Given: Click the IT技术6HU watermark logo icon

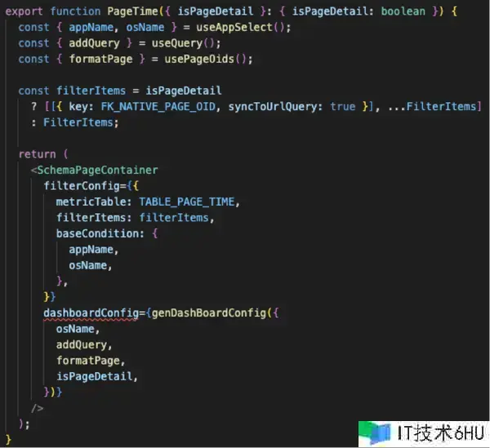Looking at the screenshot, I should pyautogui.click(x=375, y=433).
